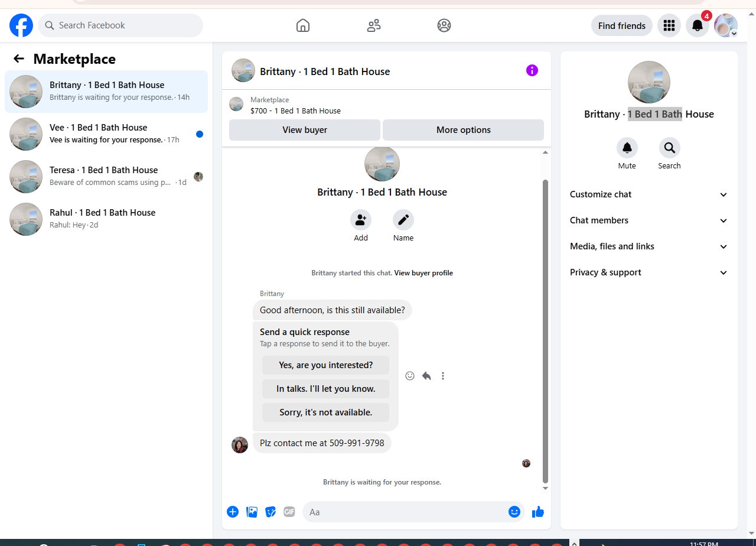The height and width of the screenshot is (546, 756).
Task: Click the chat scrollbar thumb
Action: click(x=545, y=331)
